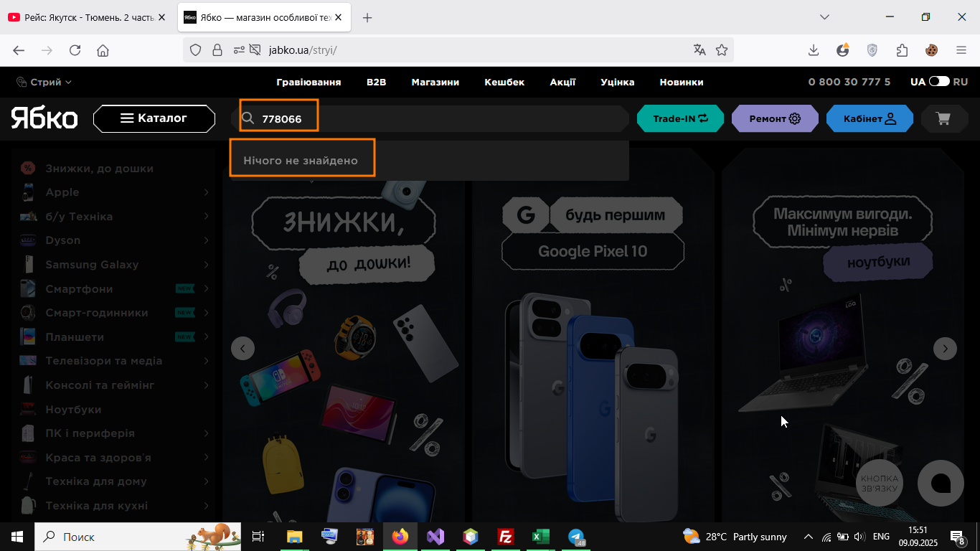Click the browser Back arrow
This screenshot has height=551, width=980.
click(x=19, y=50)
